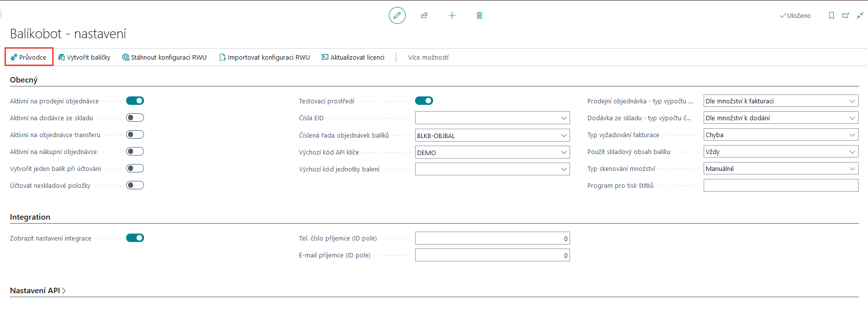Screen dimensions: 868x324
Task: Enable Aktivní na dodávce ze skladu
Action: tap(135, 118)
